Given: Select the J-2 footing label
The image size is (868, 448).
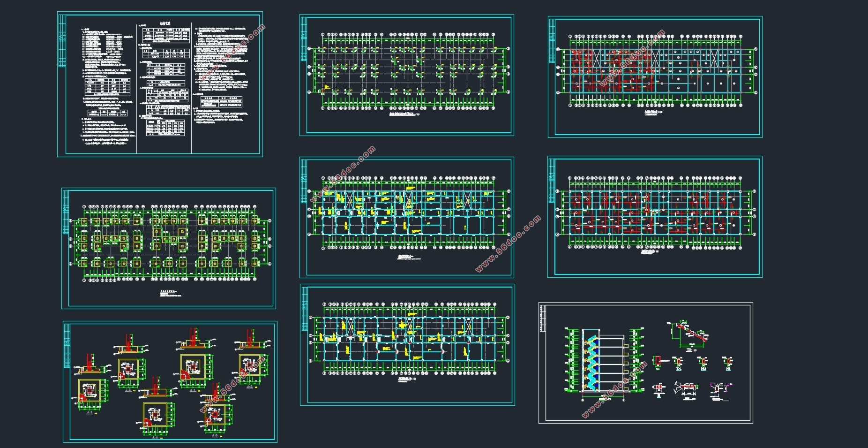Looking at the screenshot, I should point(127,390).
